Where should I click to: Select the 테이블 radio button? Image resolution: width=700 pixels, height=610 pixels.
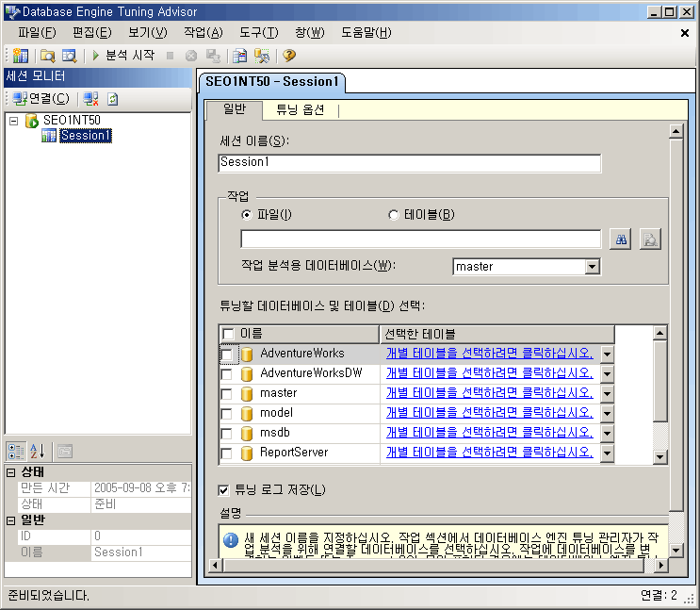click(394, 214)
